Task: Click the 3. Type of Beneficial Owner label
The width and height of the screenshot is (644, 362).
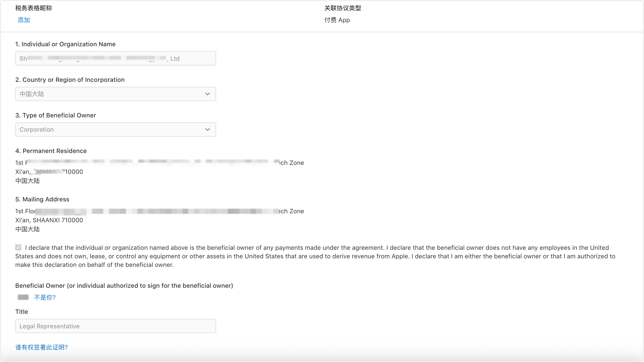Action: point(56,115)
